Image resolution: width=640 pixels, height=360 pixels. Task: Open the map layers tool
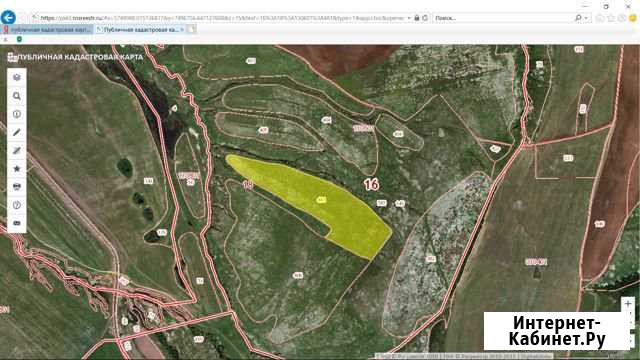(x=17, y=77)
